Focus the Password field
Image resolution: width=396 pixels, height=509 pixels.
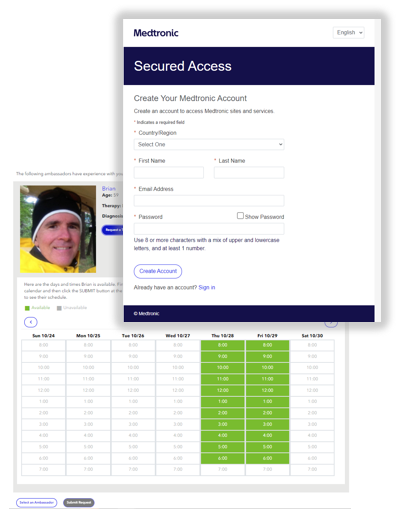click(209, 229)
